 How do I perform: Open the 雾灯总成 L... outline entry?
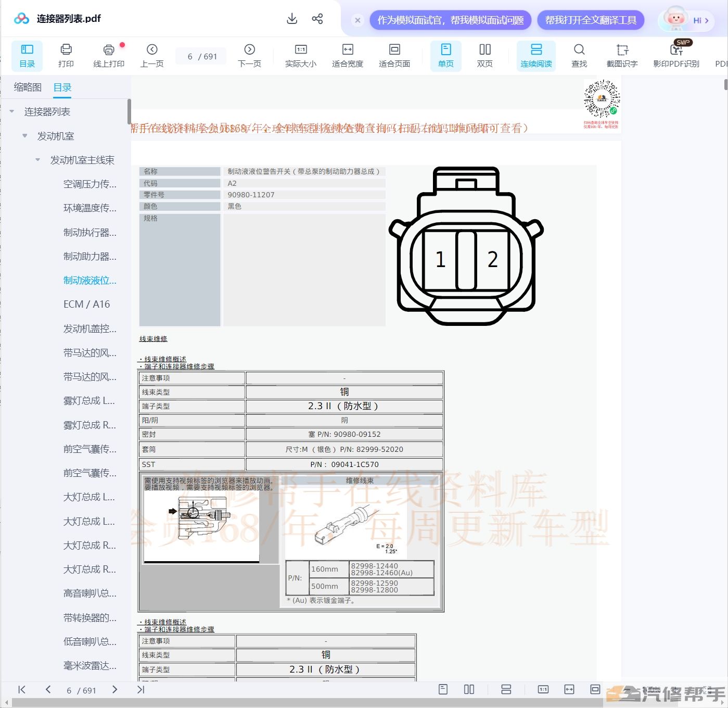(89, 400)
